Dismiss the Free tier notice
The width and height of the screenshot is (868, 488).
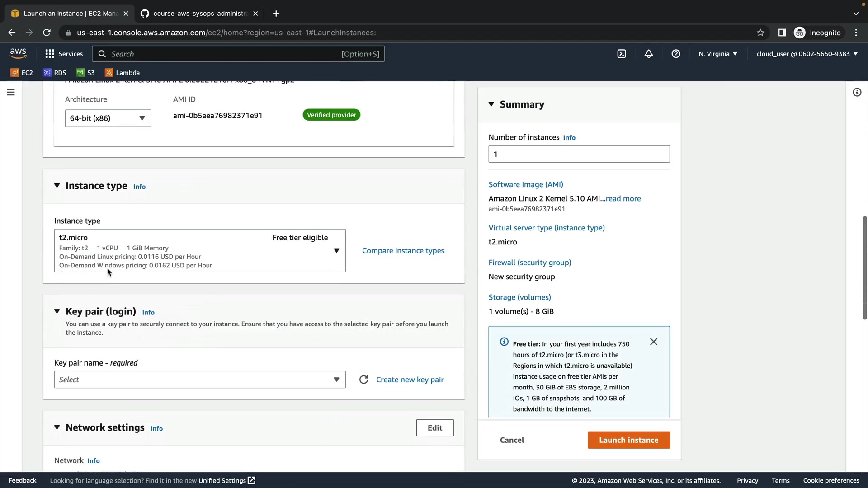pyautogui.click(x=654, y=342)
